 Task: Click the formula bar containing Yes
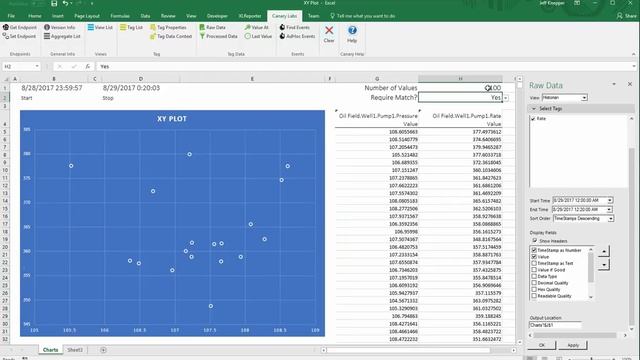coord(364,67)
